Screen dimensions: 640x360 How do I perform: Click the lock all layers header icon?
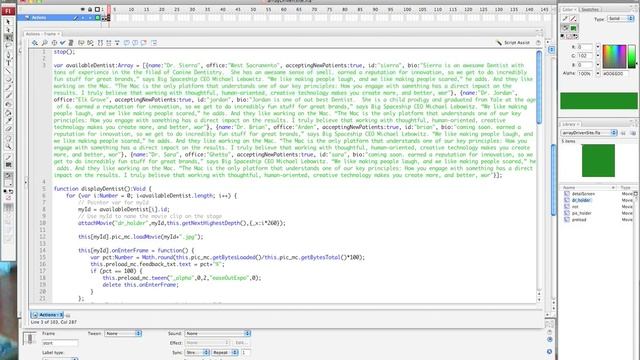pos(90,9)
